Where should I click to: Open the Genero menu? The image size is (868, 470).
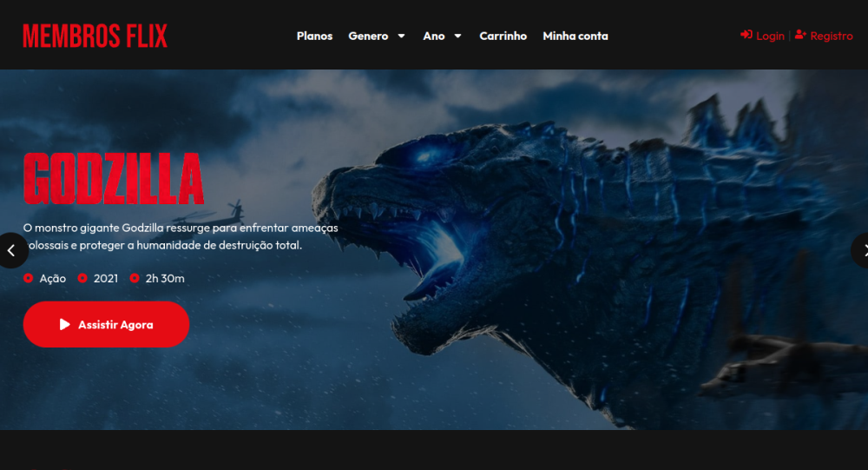click(x=368, y=36)
